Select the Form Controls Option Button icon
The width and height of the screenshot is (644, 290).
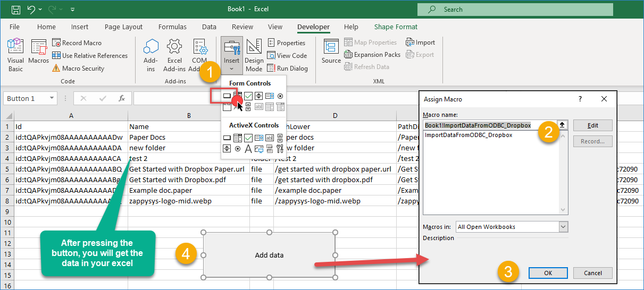pos(280,96)
